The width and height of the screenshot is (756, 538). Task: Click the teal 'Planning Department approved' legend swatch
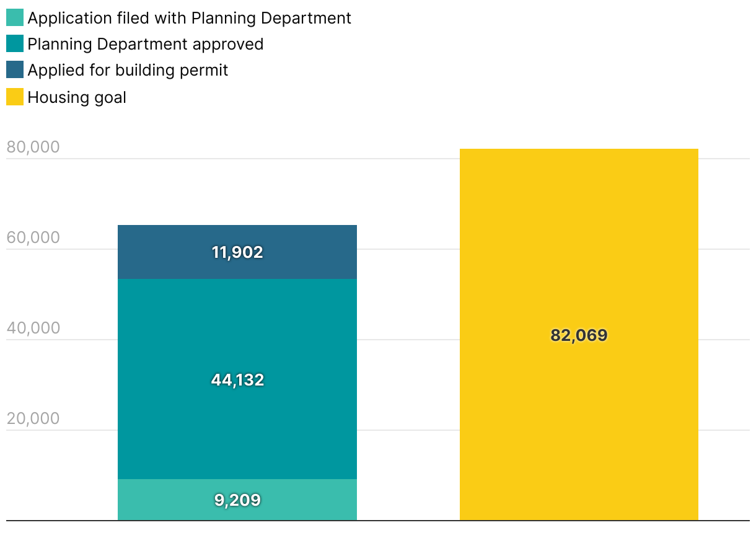(15, 44)
